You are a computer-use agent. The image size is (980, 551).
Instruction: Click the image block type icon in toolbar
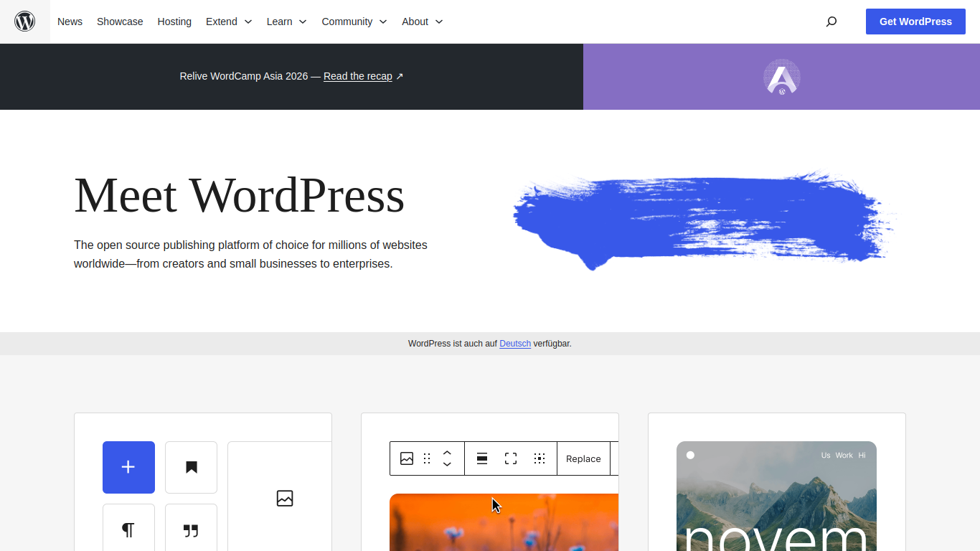coord(407,458)
